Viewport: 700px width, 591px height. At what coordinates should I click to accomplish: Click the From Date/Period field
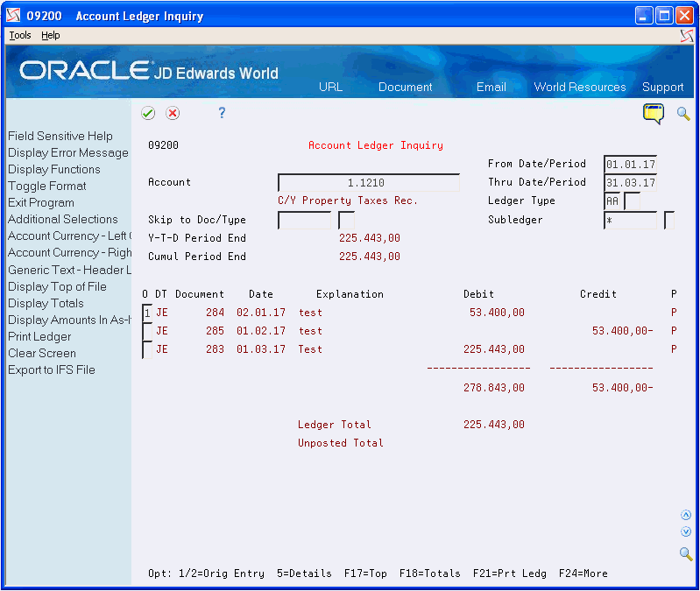click(x=631, y=164)
